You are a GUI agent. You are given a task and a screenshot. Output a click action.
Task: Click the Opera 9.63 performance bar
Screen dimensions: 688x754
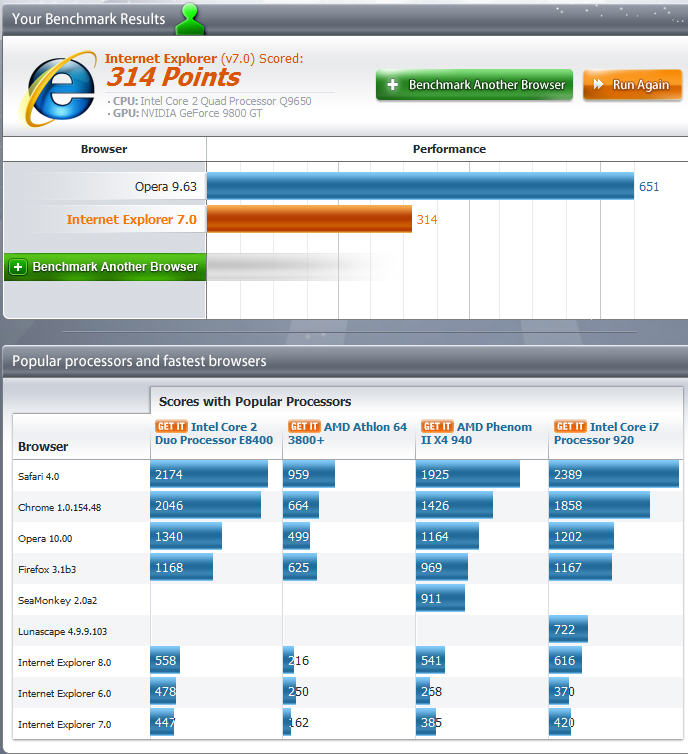coord(420,186)
